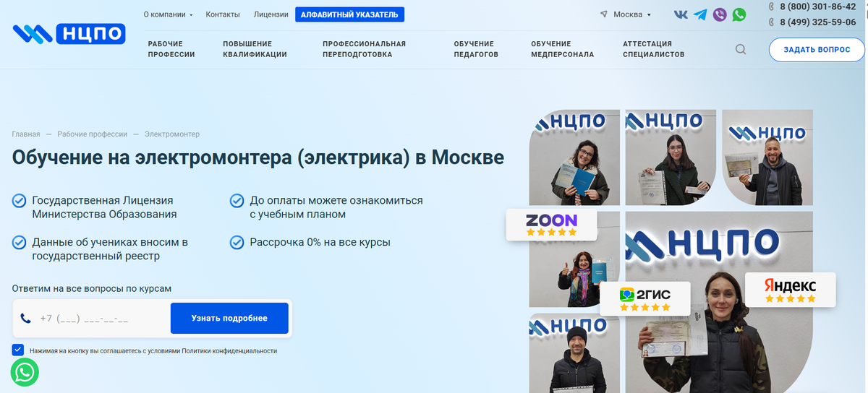Open the Telegram messenger icon
The height and width of the screenshot is (393, 868).
pyautogui.click(x=700, y=14)
